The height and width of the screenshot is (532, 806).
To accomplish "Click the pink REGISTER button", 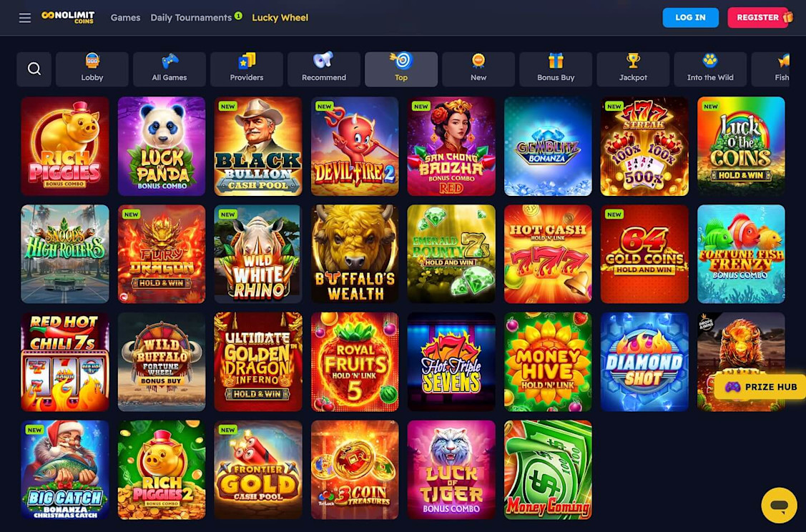I will coord(758,17).
